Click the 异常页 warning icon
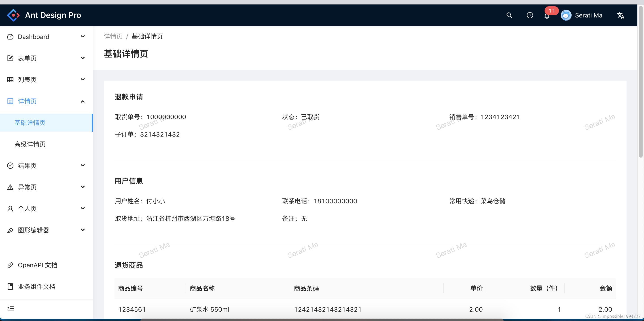Screen dimensions: 644x321 tap(10, 187)
